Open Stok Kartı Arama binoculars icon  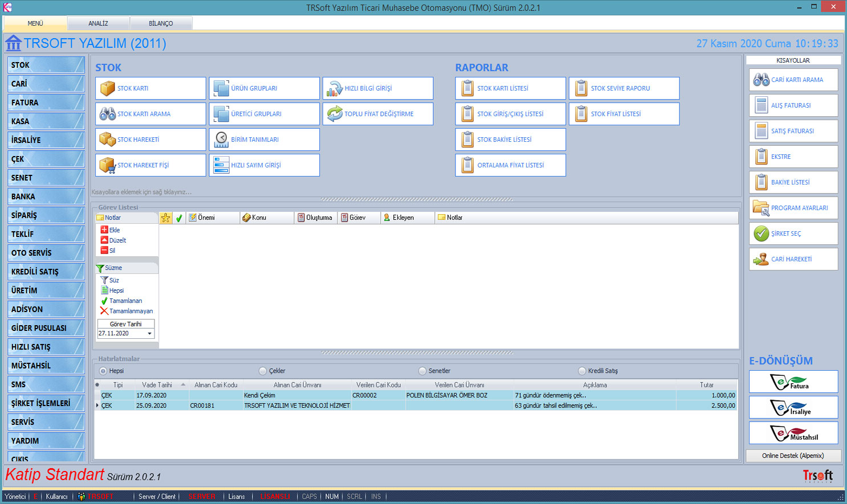(x=107, y=114)
